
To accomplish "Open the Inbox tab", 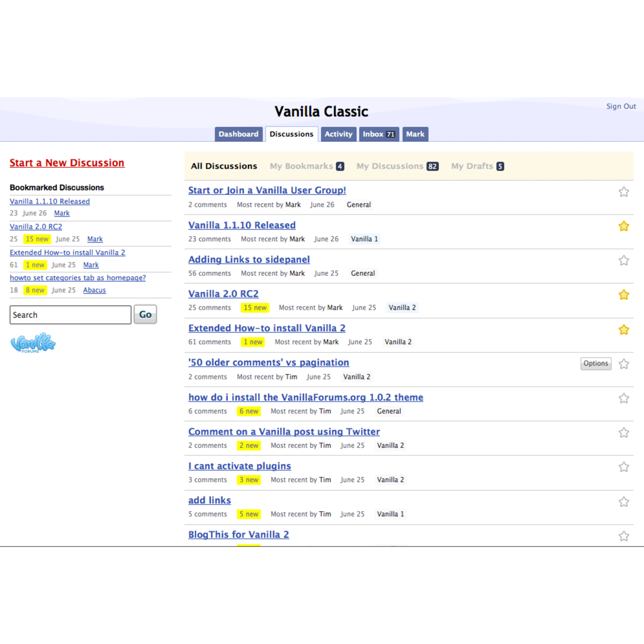I will [379, 134].
